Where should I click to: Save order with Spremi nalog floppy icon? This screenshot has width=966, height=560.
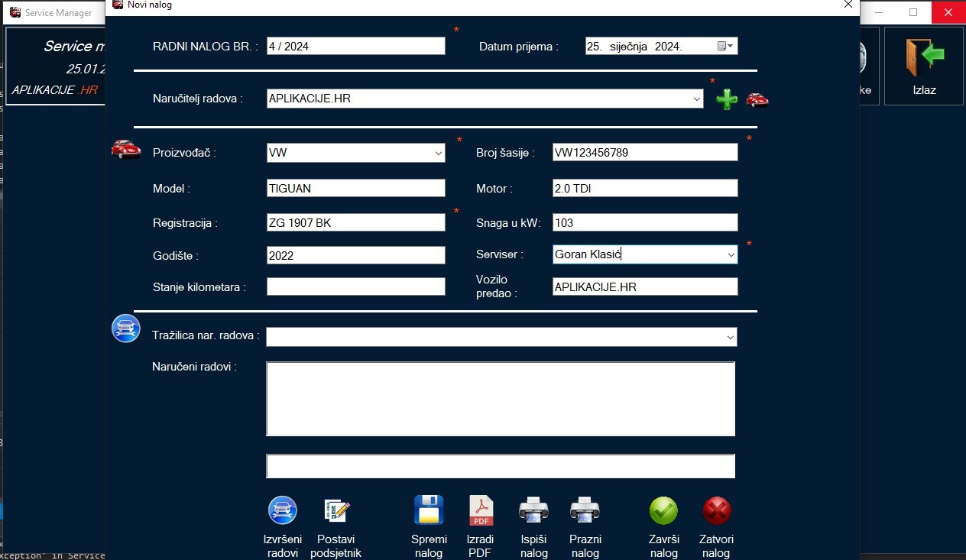[x=429, y=510]
